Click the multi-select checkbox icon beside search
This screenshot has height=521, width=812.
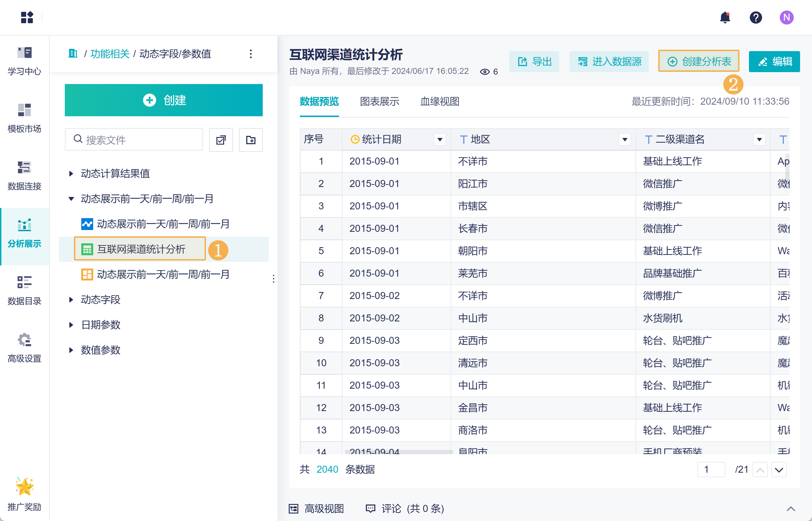[x=221, y=140]
